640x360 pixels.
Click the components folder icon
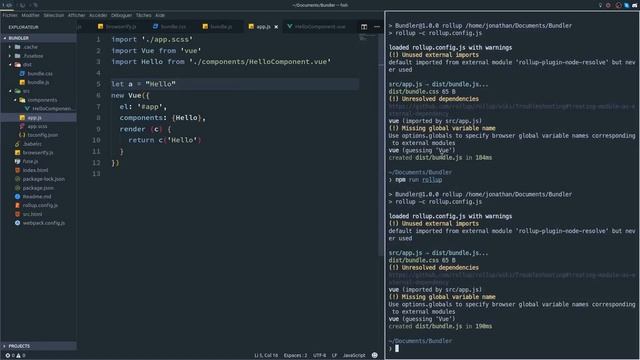22,100
